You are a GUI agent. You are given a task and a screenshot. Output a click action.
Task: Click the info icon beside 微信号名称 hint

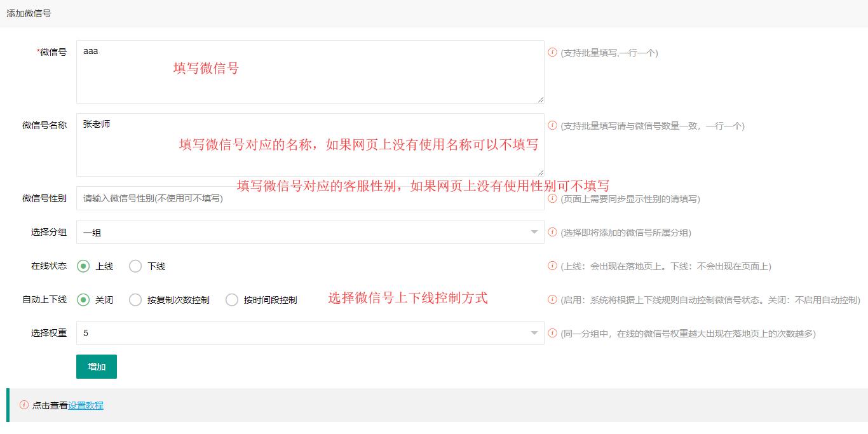pyautogui.click(x=552, y=125)
